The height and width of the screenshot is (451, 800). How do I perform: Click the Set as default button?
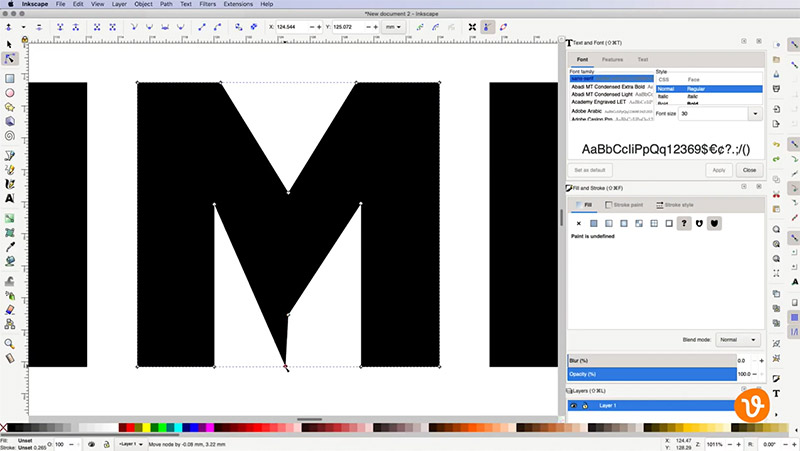point(590,170)
